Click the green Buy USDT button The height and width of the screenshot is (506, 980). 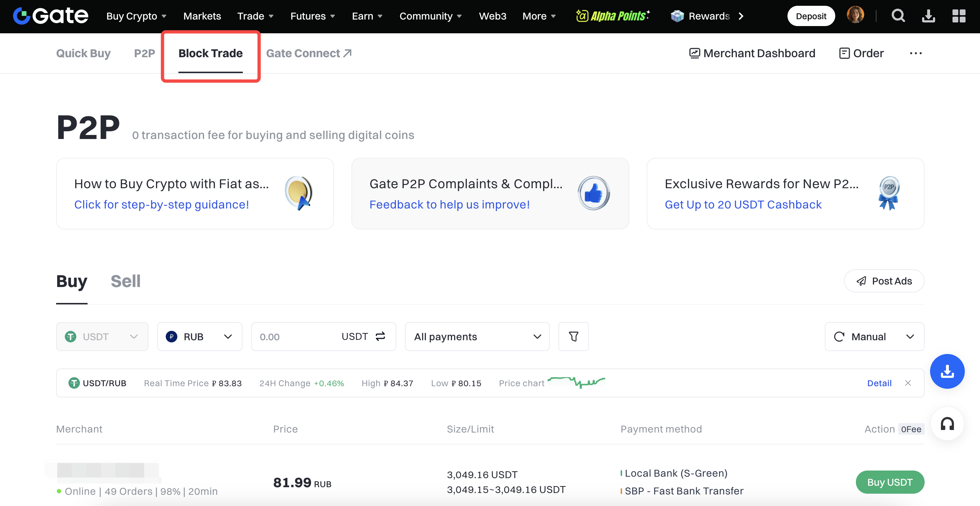890,482
